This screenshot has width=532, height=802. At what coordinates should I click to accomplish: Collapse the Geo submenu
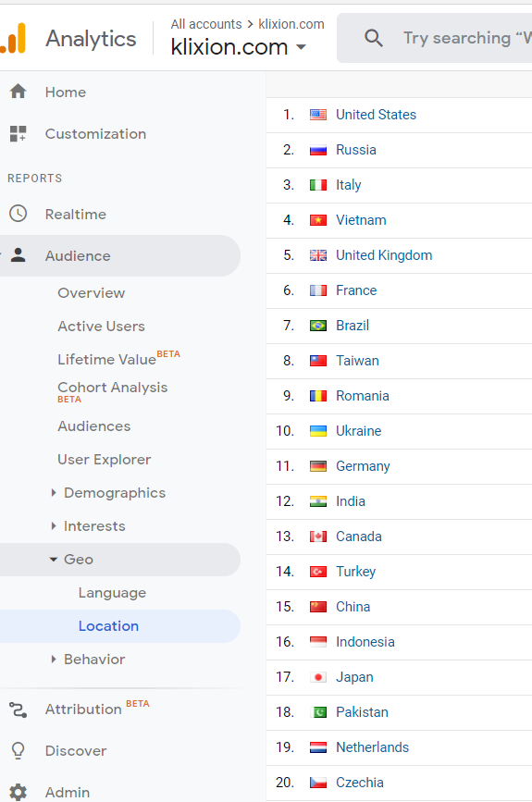click(x=54, y=559)
